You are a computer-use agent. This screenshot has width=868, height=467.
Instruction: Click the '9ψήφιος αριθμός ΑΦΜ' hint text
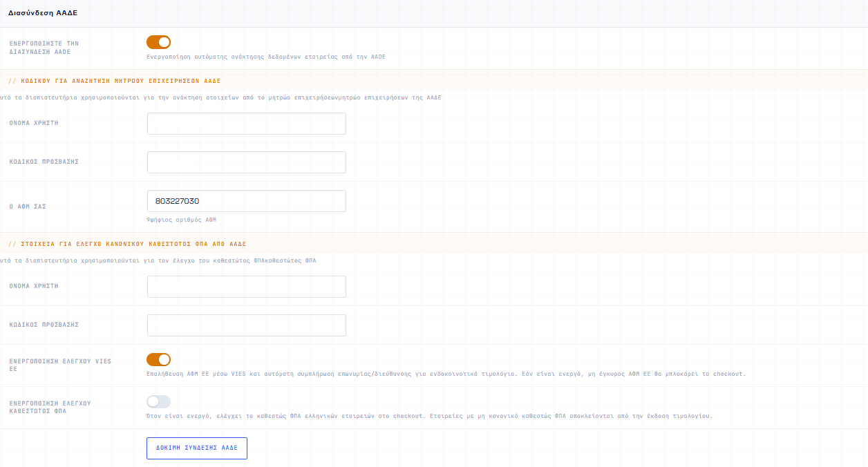(181, 220)
